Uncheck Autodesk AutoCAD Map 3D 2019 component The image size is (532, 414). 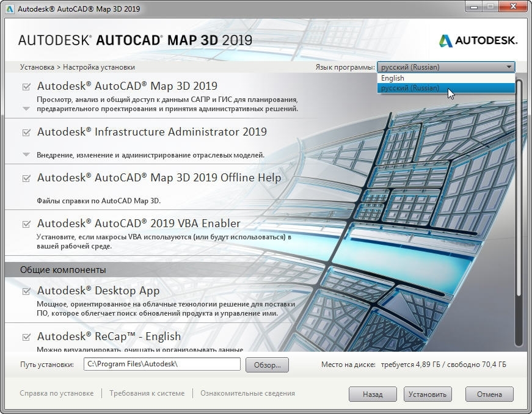(x=26, y=87)
